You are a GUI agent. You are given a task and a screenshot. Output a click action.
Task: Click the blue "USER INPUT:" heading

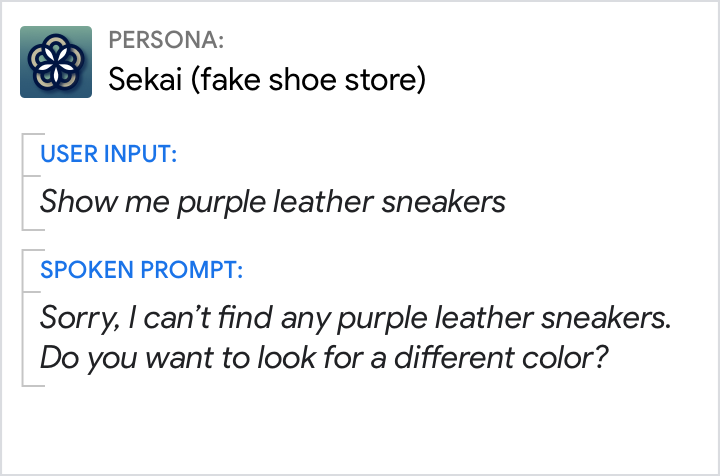click(108, 154)
